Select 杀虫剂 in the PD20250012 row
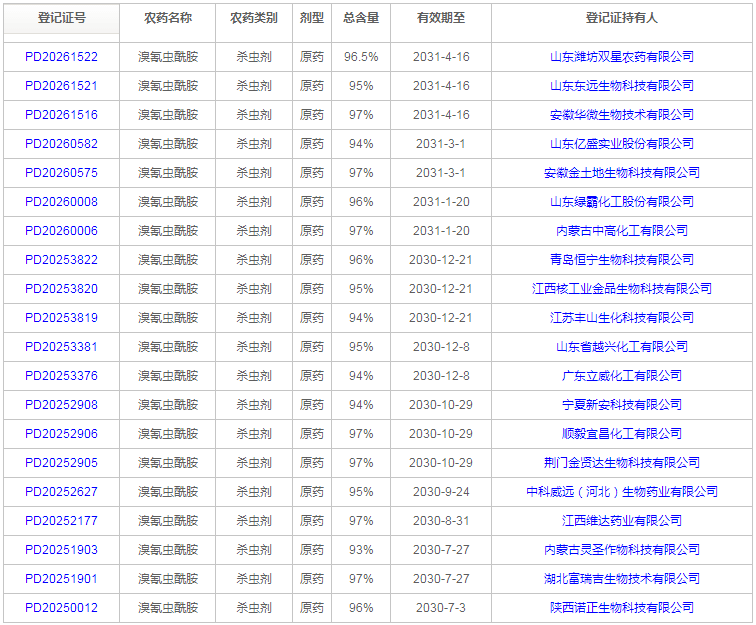 click(254, 607)
